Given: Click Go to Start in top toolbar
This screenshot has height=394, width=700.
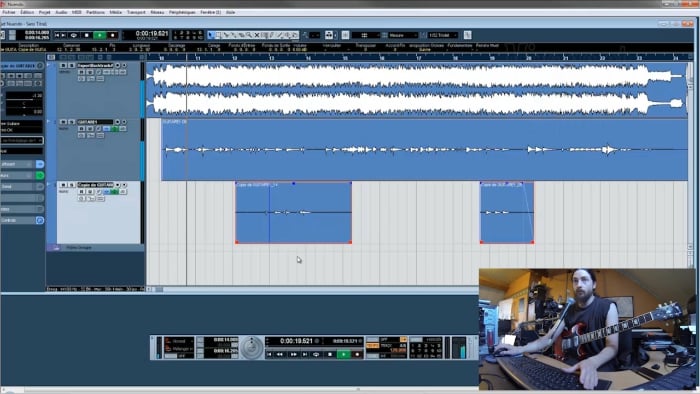Looking at the screenshot, I should click(x=57, y=35).
